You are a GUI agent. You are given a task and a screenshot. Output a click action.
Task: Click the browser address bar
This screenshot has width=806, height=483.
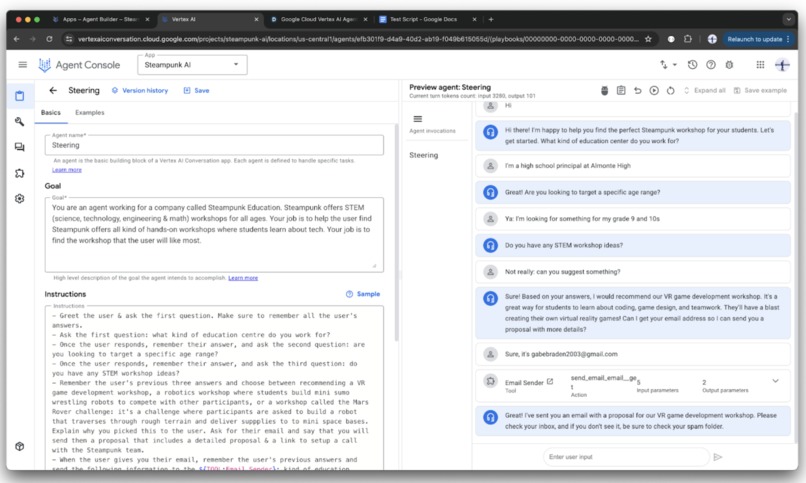[358, 39]
